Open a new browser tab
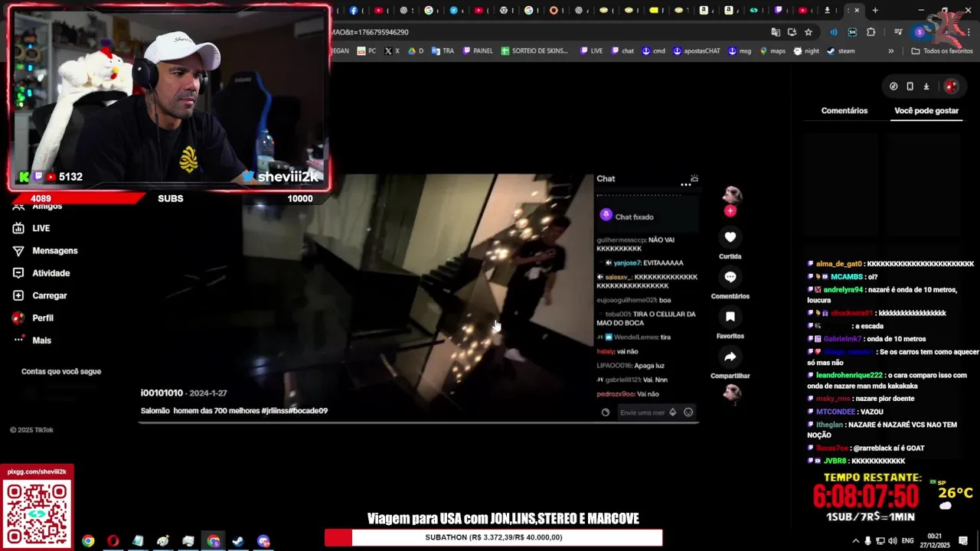Viewport: 980px width, 551px height. tap(875, 10)
